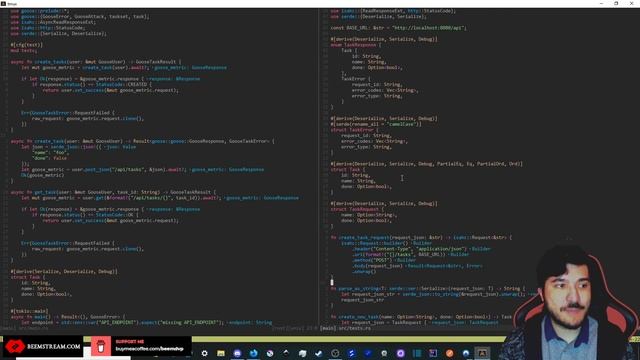
Task: Click 'fn create_new_task' signature line
Action: click(421, 317)
